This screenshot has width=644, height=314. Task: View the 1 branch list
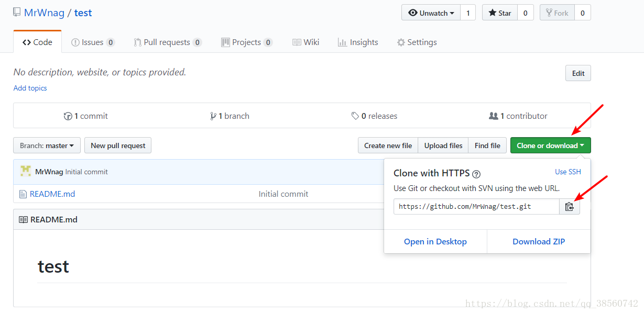pyautogui.click(x=230, y=116)
